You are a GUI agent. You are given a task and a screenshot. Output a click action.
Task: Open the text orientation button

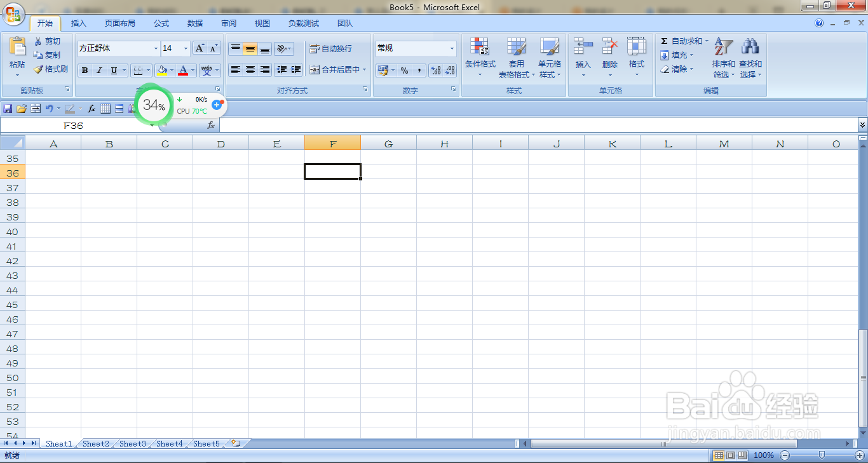[284, 49]
